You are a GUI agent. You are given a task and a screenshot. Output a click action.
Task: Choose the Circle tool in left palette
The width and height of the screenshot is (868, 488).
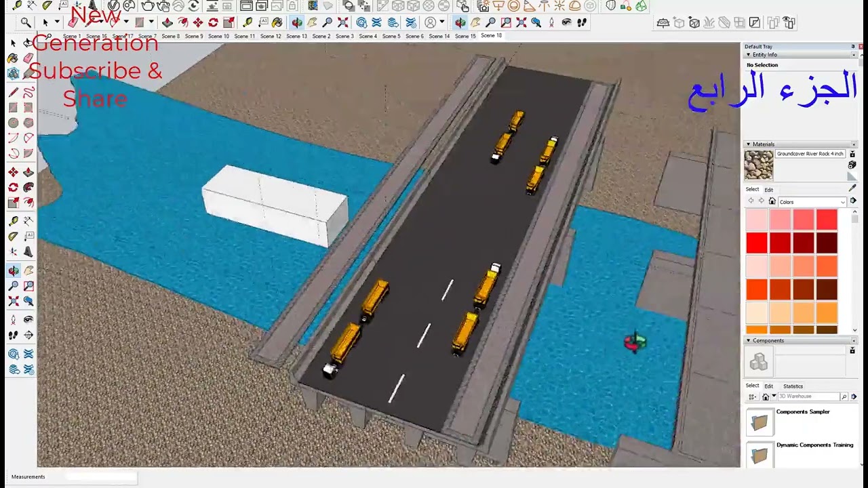[x=14, y=123]
